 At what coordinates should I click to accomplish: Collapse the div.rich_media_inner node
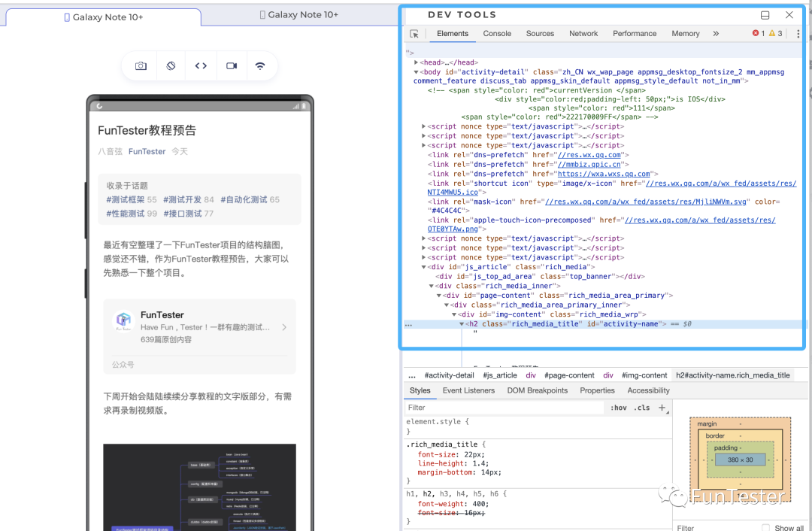pos(432,286)
